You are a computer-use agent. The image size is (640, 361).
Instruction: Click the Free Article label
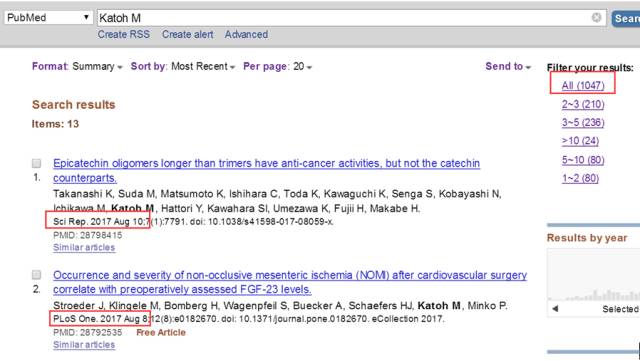pos(161,332)
